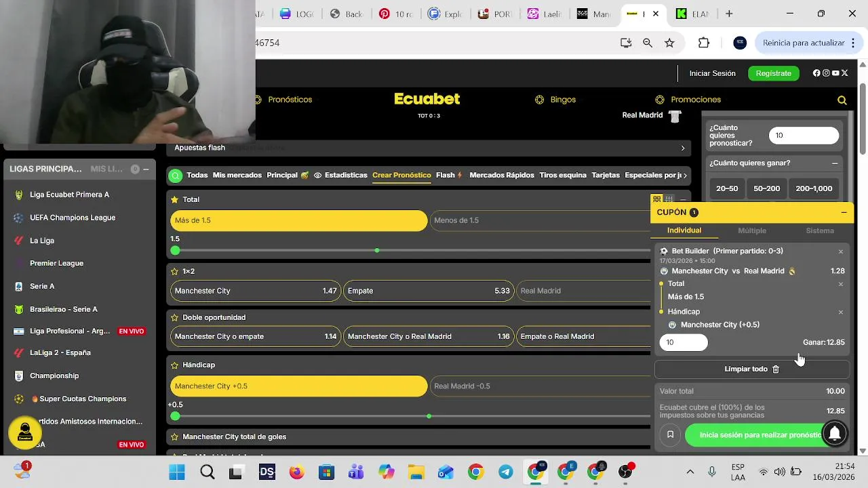Screen dimensions: 868x488
Task: Click the green search icon in markets bar
Action: pyautogui.click(x=176, y=176)
